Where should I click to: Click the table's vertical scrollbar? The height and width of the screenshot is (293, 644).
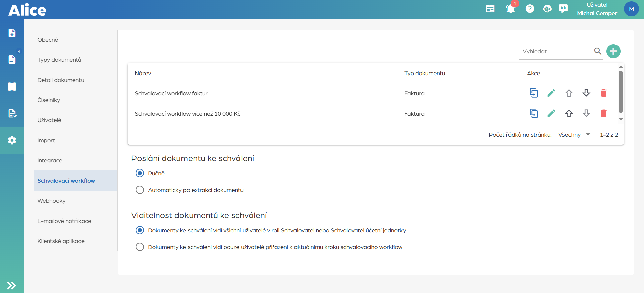pyautogui.click(x=621, y=92)
